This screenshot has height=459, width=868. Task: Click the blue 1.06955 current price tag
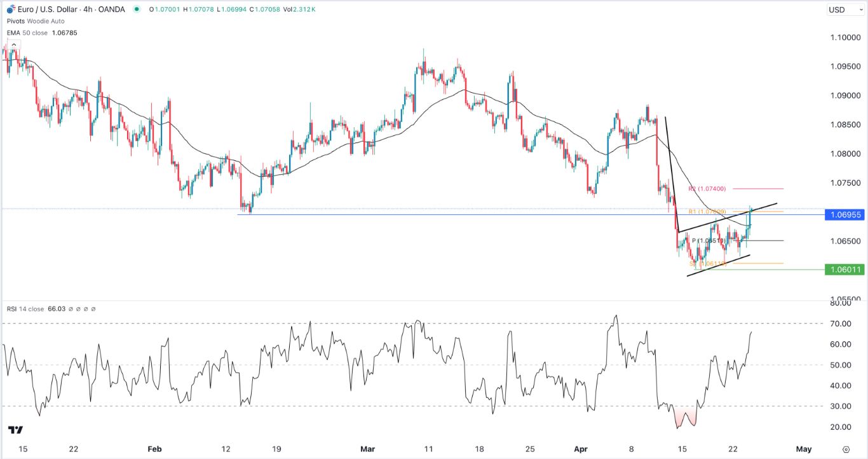point(846,215)
